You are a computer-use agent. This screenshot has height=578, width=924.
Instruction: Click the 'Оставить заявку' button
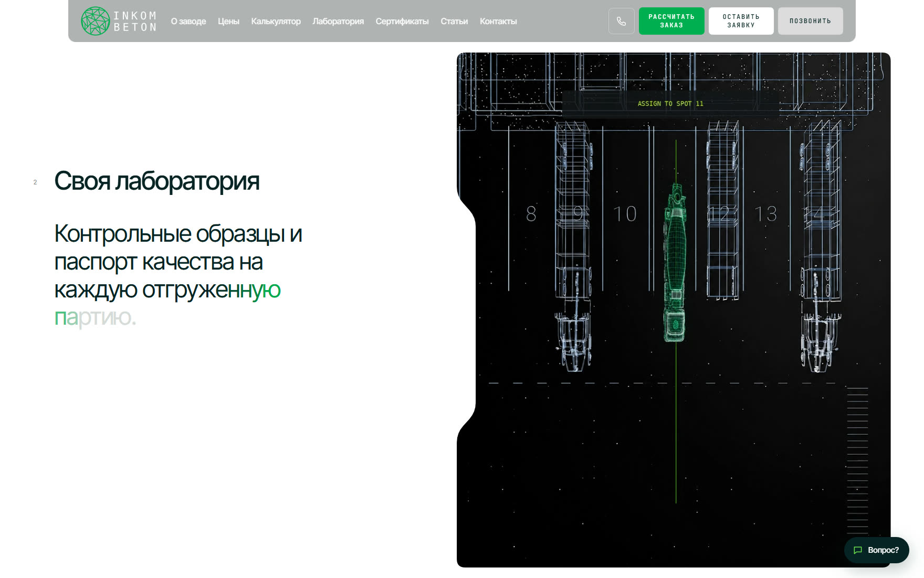pos(741,21)
